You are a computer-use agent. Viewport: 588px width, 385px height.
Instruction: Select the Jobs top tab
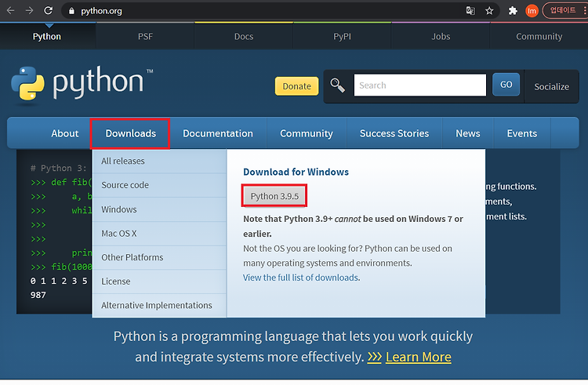coord(441,36)
